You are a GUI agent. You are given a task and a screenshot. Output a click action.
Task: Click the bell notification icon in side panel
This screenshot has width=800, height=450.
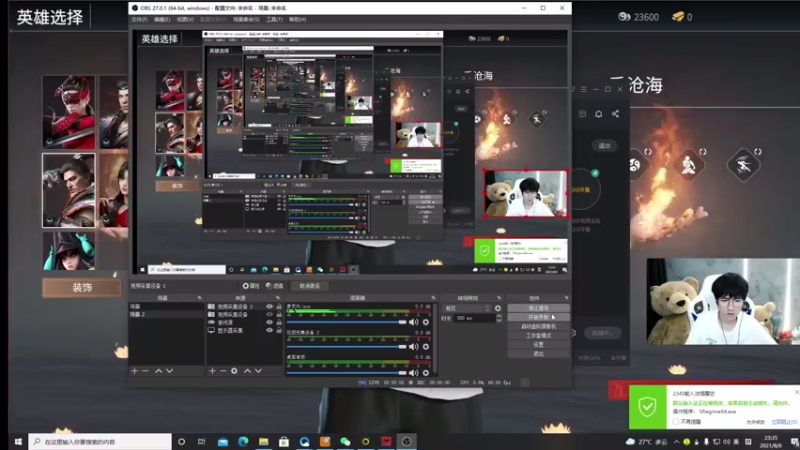[598, 114]
